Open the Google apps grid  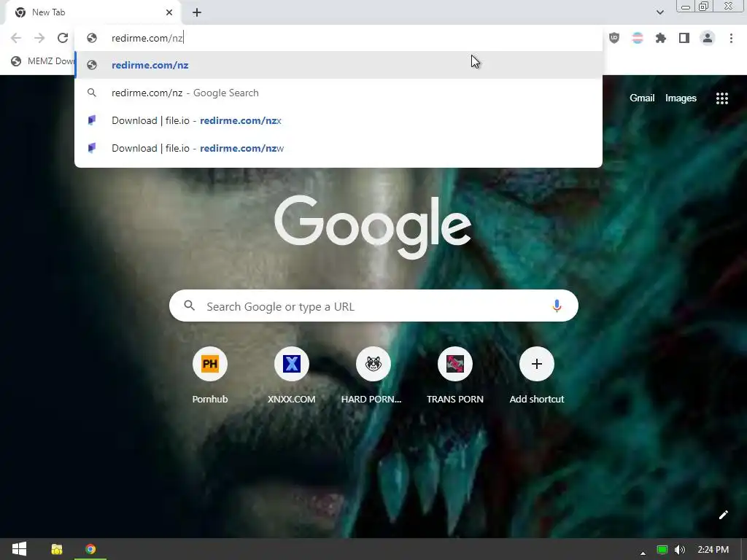click(721, 98)
